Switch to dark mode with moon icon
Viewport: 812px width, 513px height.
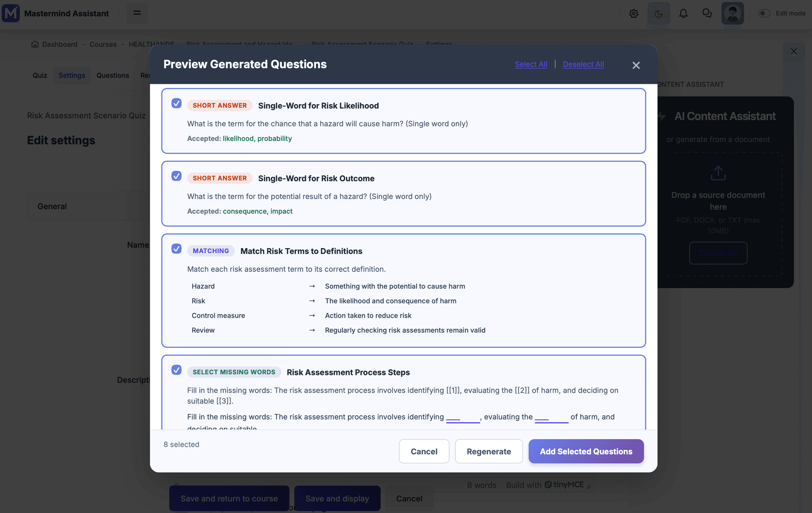(x=659, y=14)
